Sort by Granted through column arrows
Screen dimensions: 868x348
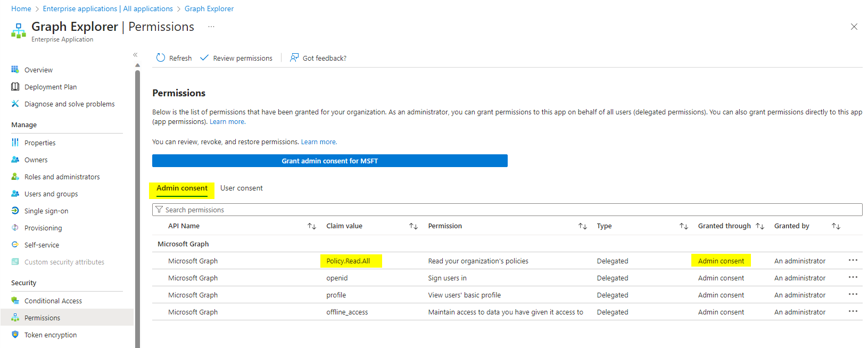point(760,226)
